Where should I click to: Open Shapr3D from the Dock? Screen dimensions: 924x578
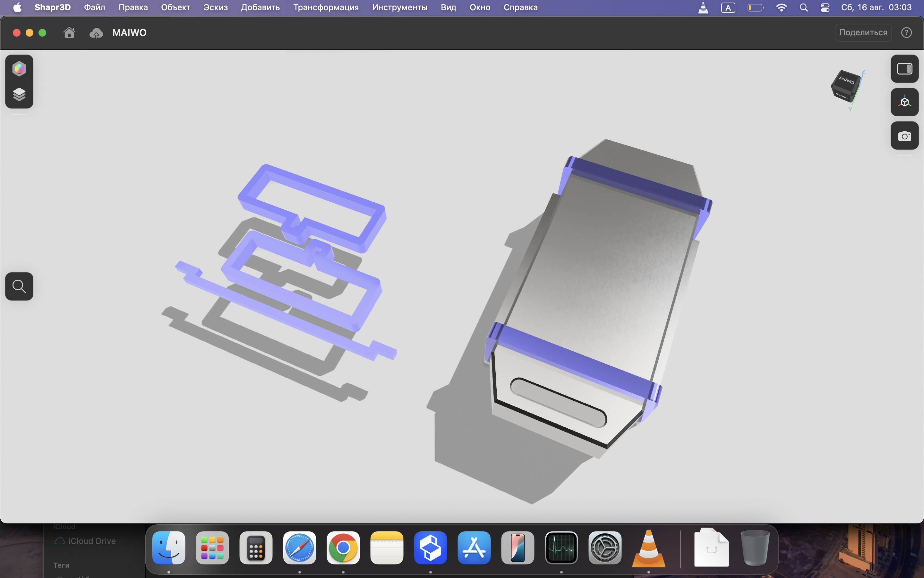point(430,548)
